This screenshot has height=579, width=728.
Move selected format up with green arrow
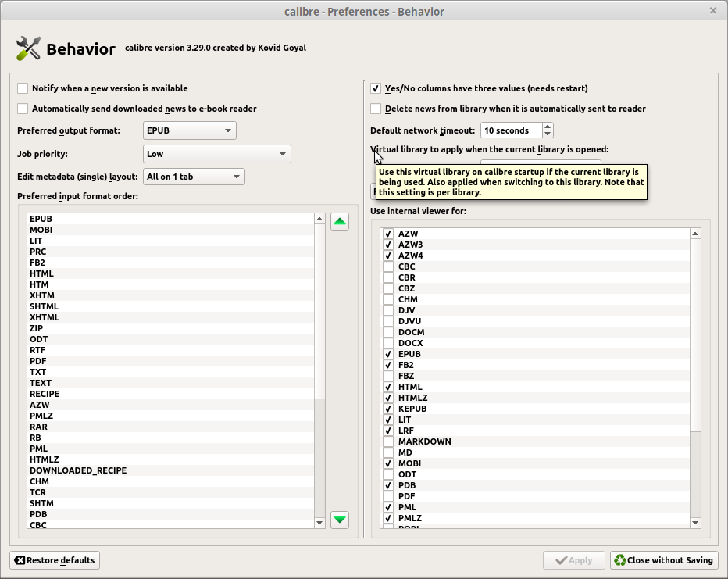(x=340, y=221)
